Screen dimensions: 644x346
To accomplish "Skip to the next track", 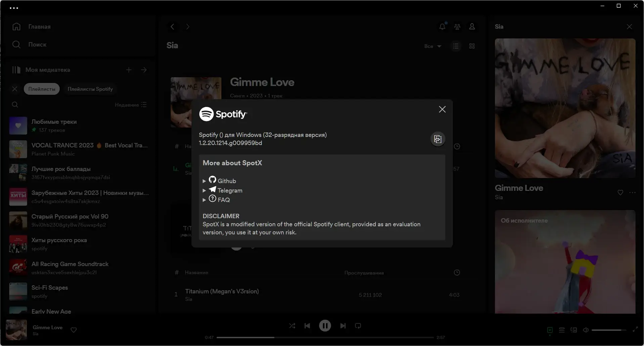I will pyautogui.click(x=343, y=326).
